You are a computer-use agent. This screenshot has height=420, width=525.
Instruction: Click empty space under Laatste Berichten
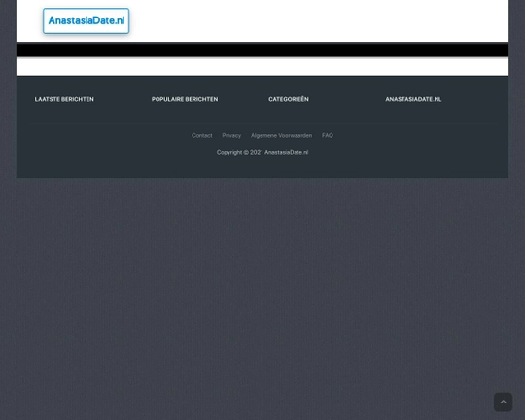point(64,113)
